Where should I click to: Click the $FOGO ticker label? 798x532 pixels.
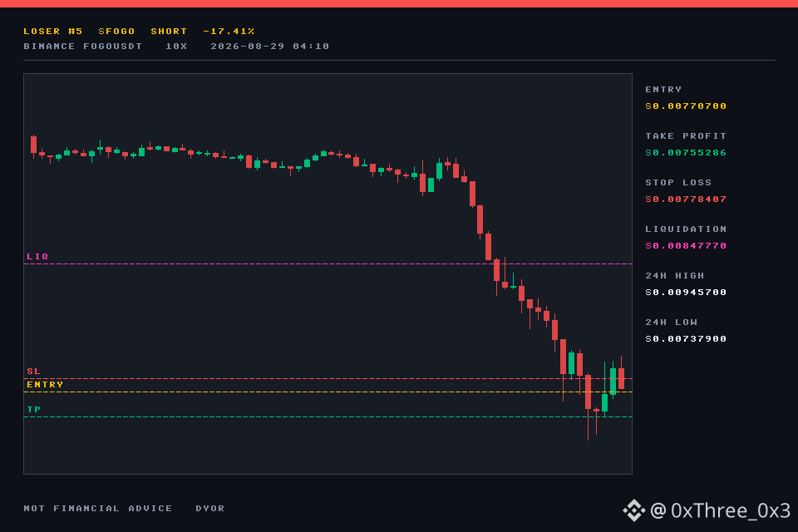click(x=116, y=32)
